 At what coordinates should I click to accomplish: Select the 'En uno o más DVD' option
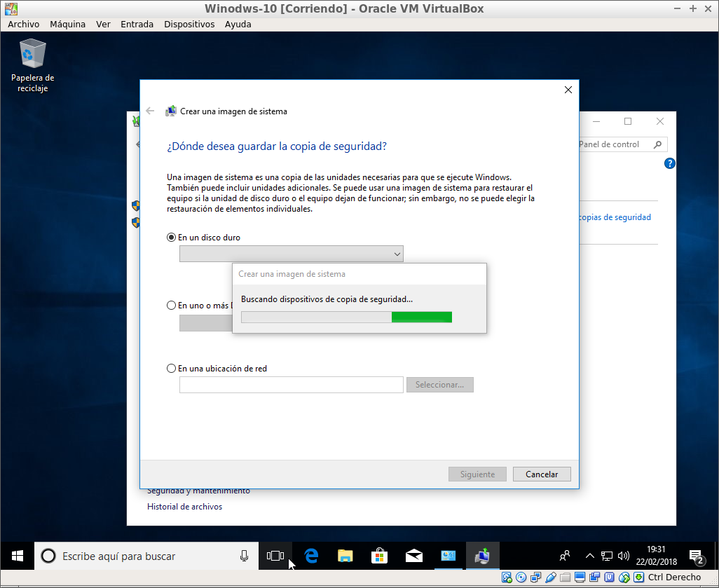tap(172, 306)
